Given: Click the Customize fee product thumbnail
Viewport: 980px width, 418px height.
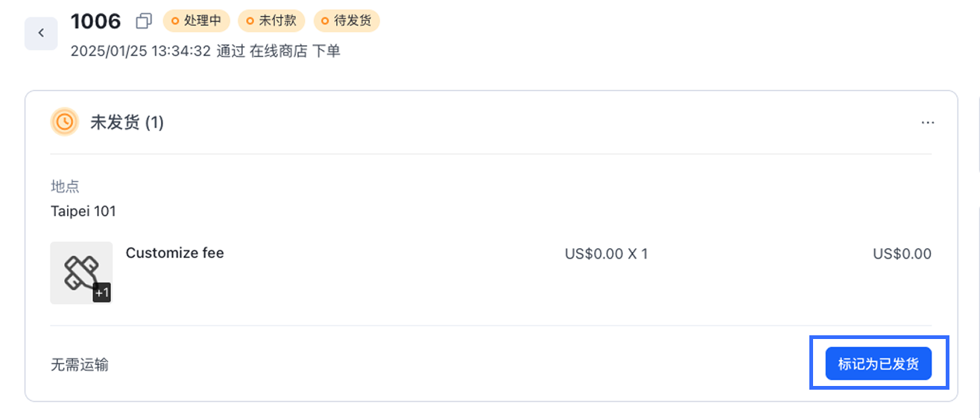Looking at the screenshot, I should [80, 272].
